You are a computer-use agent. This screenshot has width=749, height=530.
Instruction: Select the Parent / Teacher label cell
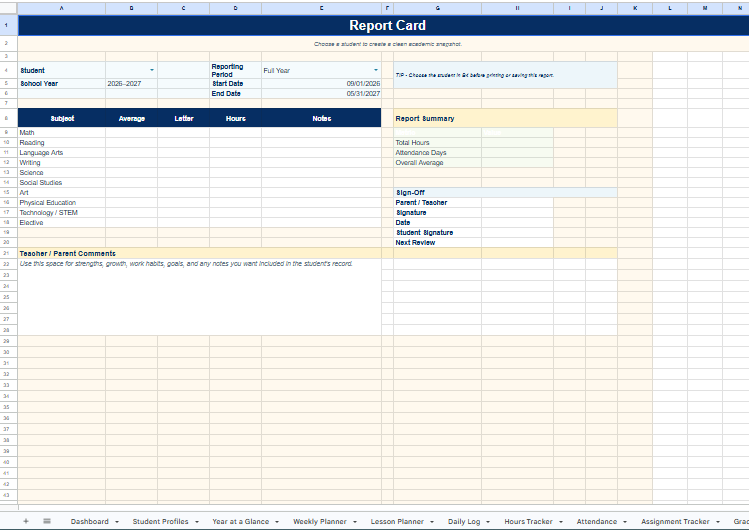[438, 202]
